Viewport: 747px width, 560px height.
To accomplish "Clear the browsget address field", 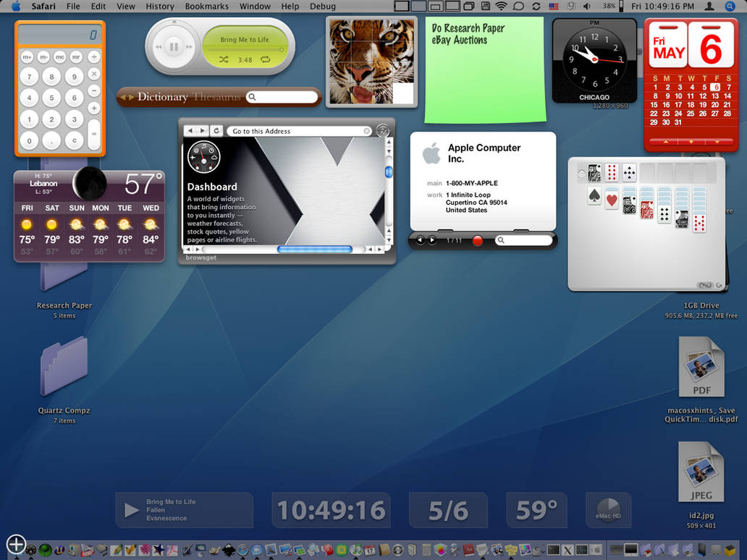I will coord(366,131).
